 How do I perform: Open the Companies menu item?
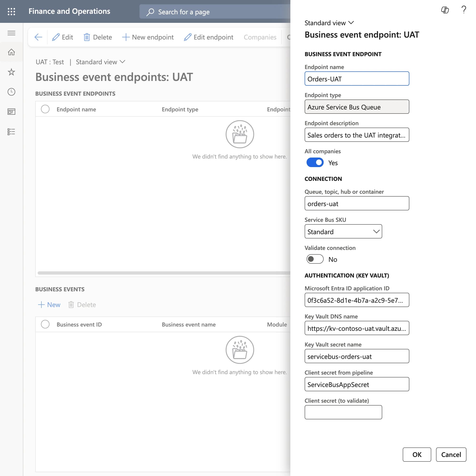[x=260, y=37]
